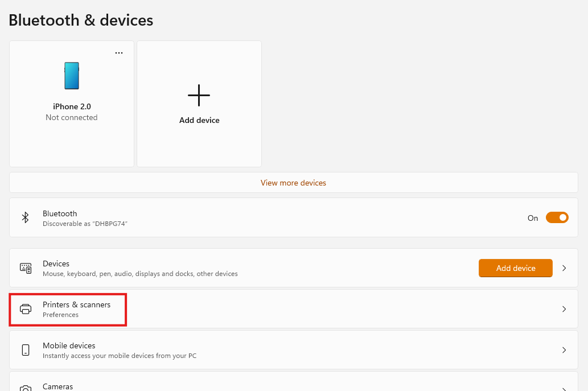The height and width of the screenshot is (391, 588).
Task: Turn off the Bluetooth toggle
Action: click(x=557, y=217)
